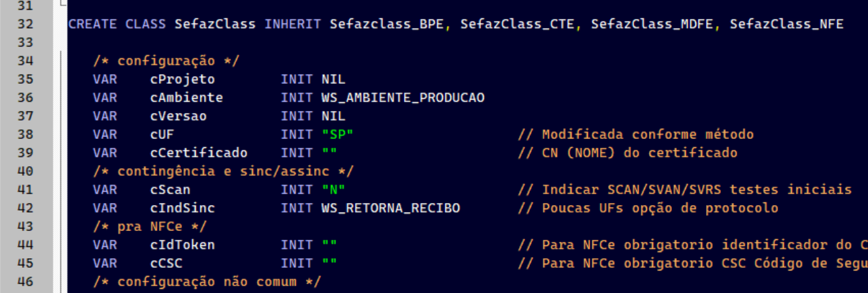Click line number 32 in the gutter
This screenshot has height=293, width=868.
coord(24,25)
